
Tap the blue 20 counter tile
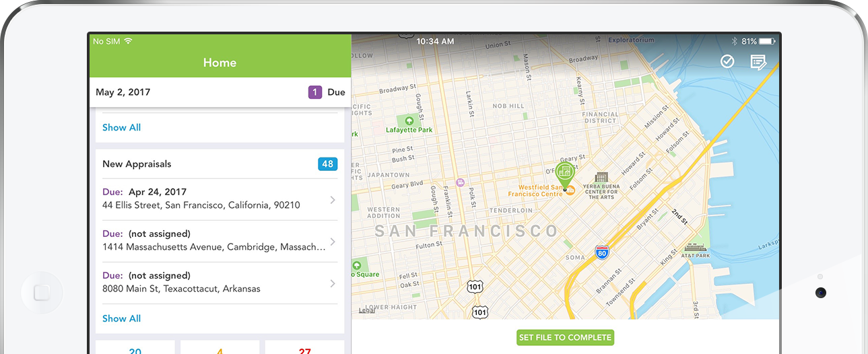[135, 347]
